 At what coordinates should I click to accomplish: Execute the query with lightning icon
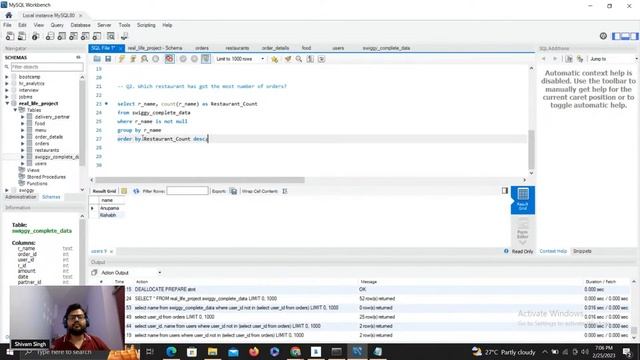click(x=122, y=59)
